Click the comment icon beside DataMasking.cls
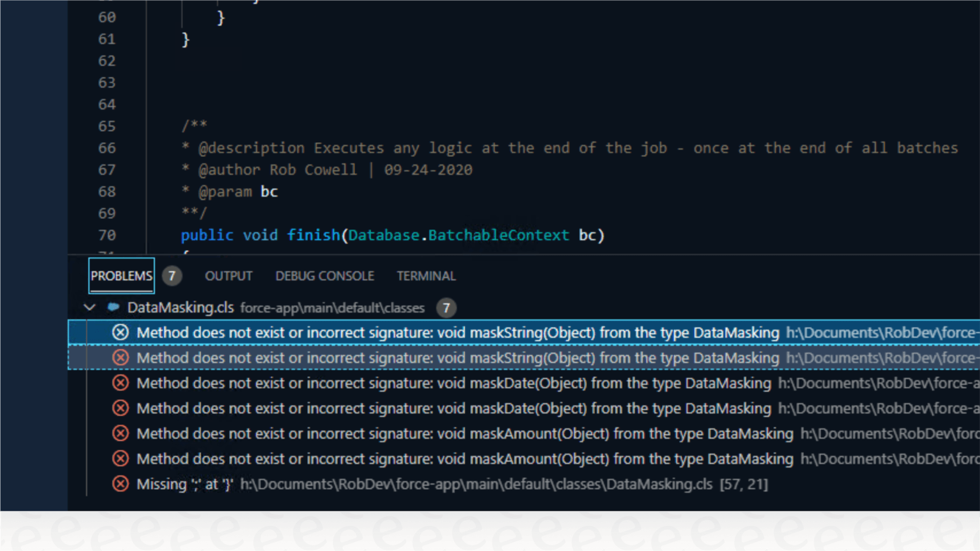The width and height of the screenshot is (980, 551). 113,308
